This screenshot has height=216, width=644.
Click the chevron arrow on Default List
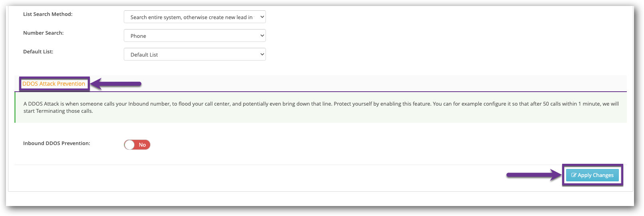pos(262,54)
